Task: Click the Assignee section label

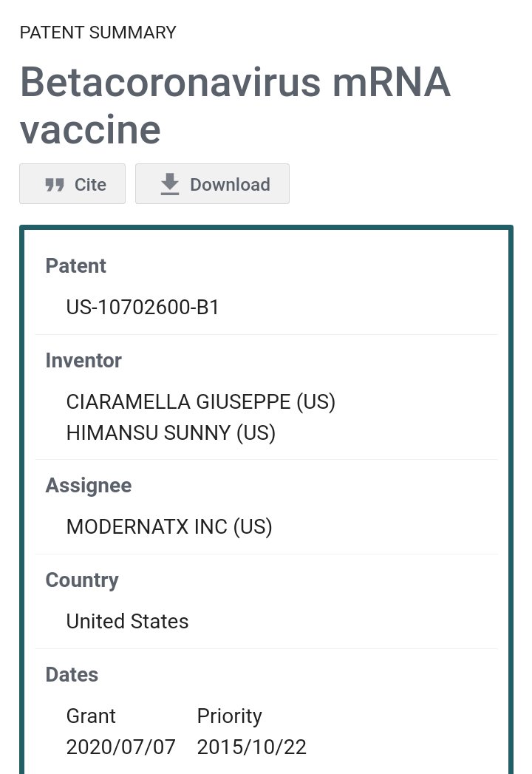Action: pos(89,486)
